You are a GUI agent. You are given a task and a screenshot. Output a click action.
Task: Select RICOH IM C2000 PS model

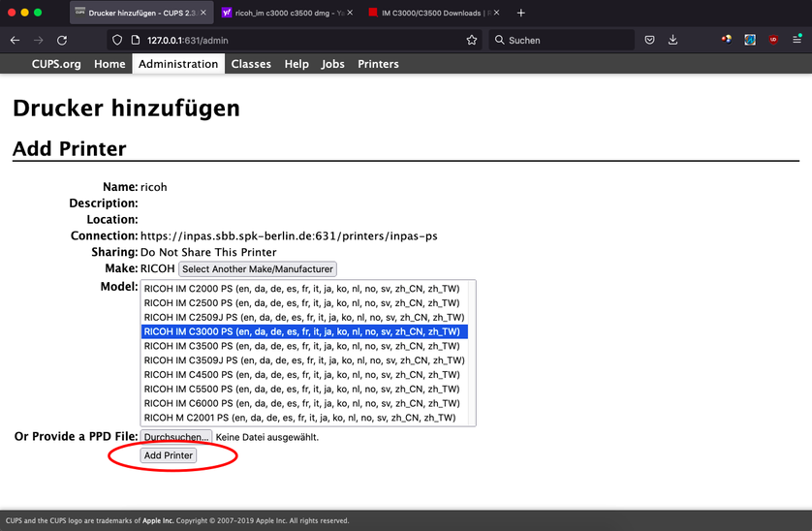(x=302, y=289)
